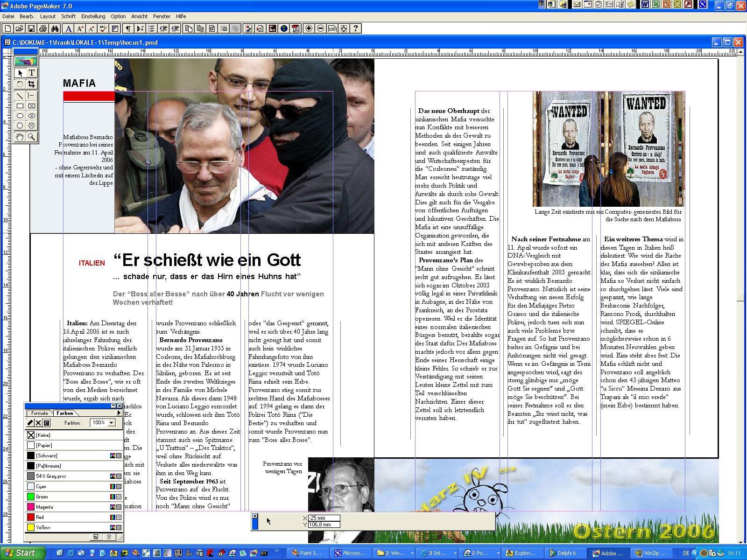The width and height of the screenshot is (747, 560).
Task: Open the Schrift menu
Action: (x=68, y=16)
